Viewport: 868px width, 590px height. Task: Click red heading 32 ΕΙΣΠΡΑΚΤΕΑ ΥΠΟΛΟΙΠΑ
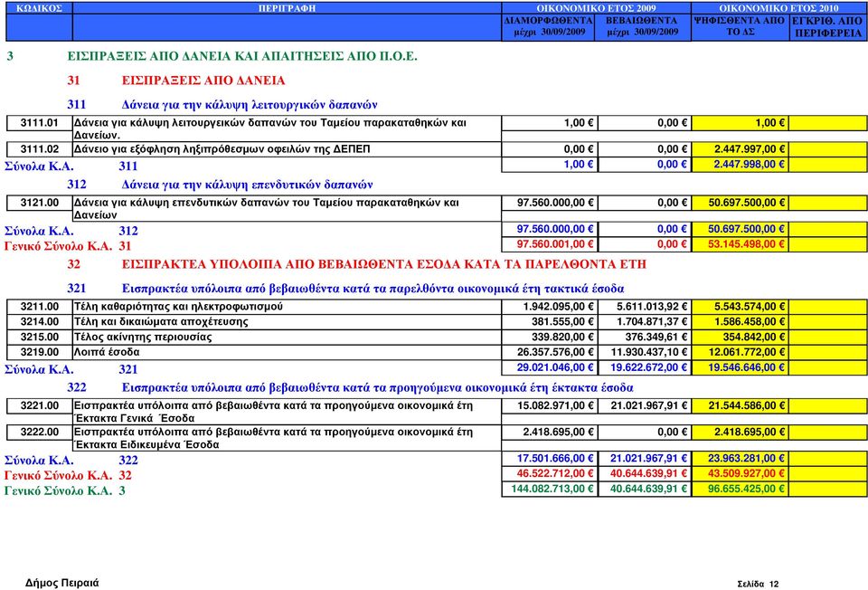point(356,264)
